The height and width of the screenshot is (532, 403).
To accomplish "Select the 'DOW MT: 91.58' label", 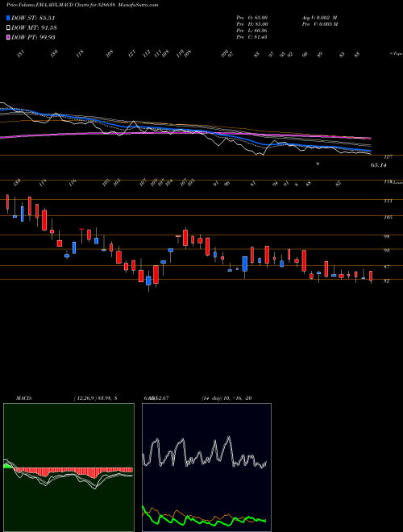I will pos(34,28).
